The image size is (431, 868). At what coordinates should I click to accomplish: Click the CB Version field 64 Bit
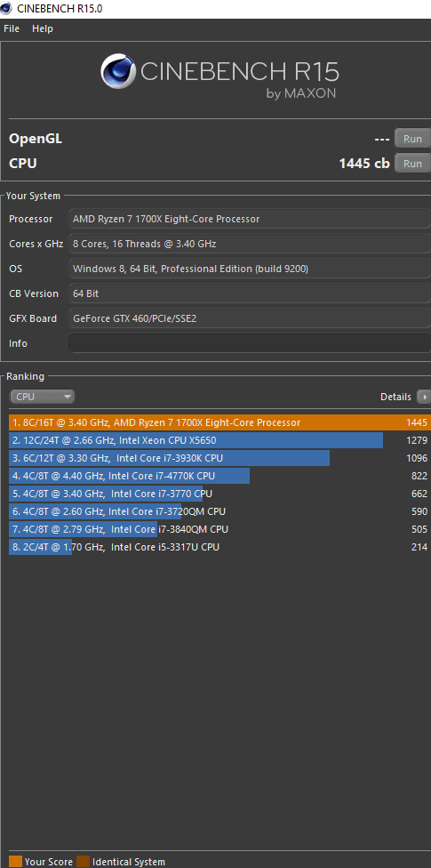pyautogui.click(x=250, y=293)
